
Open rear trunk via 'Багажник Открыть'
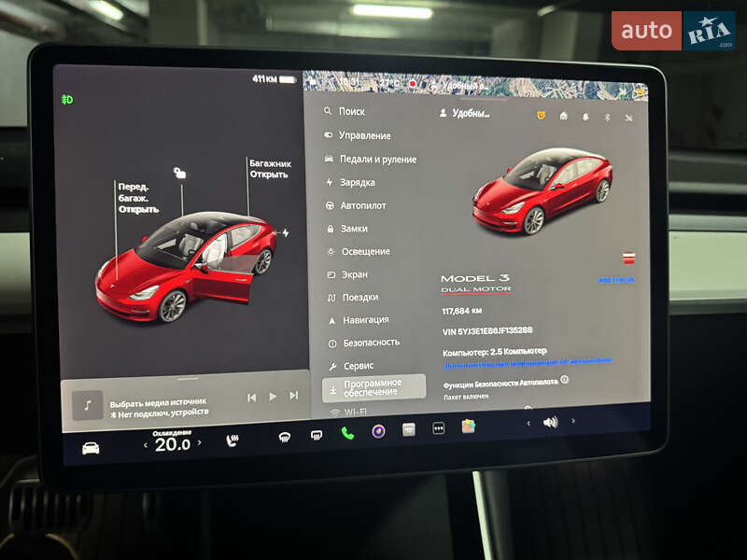[270, 169]
